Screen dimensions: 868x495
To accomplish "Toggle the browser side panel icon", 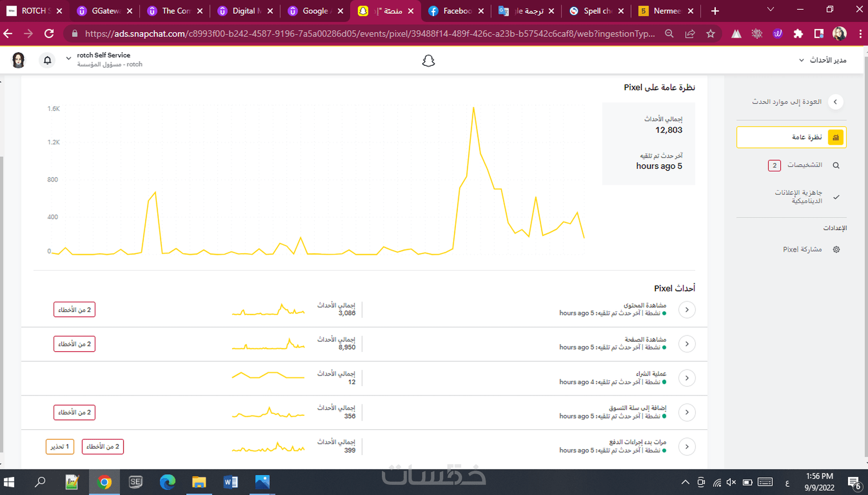I will point(819,34).
